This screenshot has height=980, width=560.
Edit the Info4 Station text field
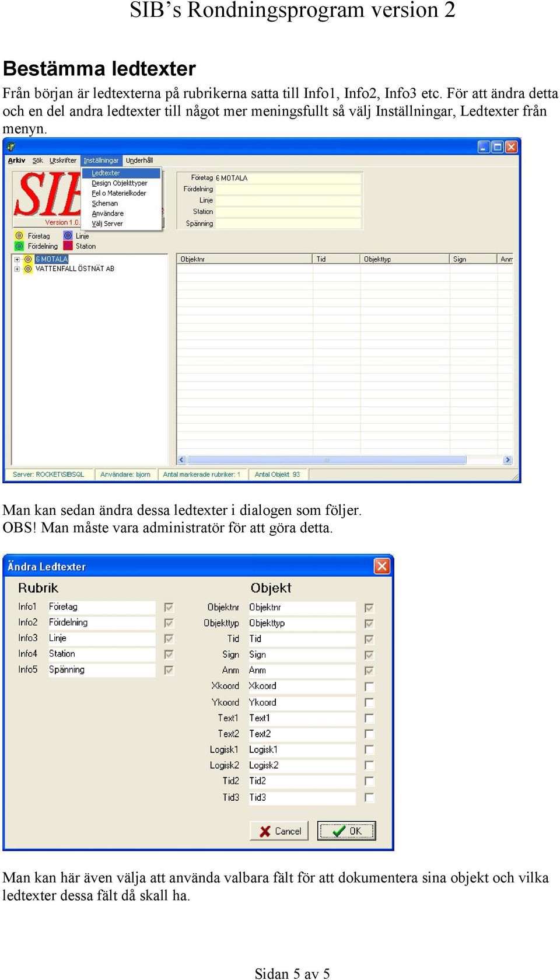(x=101, y=654)
